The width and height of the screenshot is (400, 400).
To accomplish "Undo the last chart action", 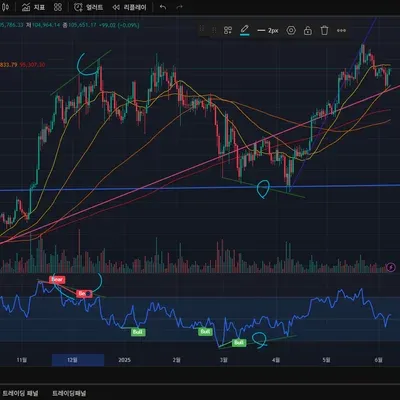I will click(x=163, y=7).
